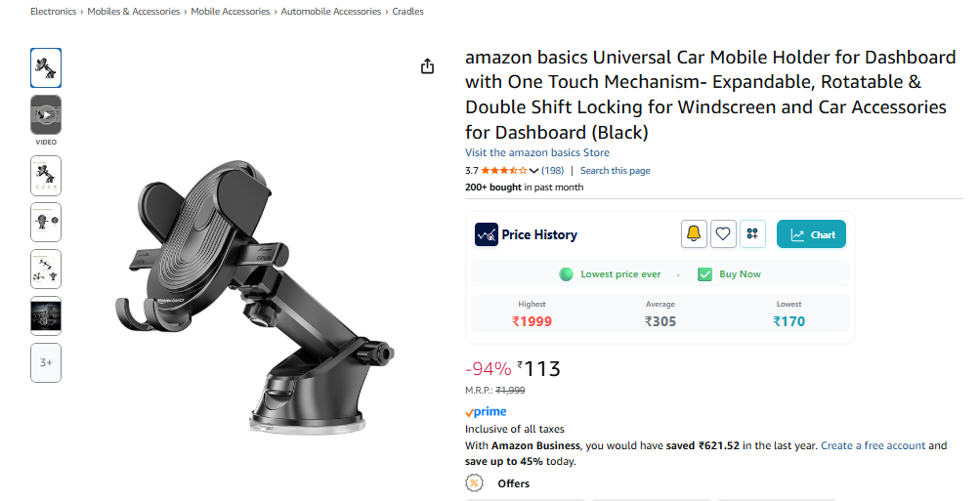Click the price alert bell icon
The height and width of the screenshot is (501, 980).
694,234
